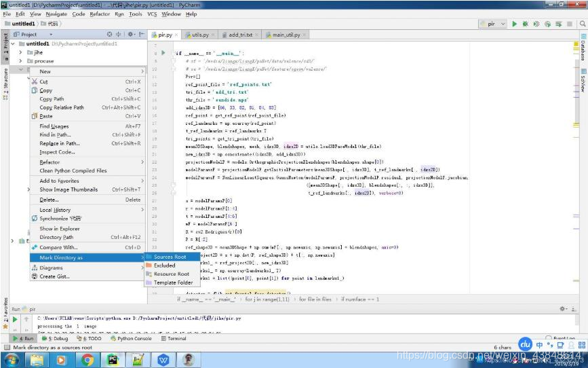Click the scroll-from-source target icon in Project panel

[x=109, y=34]
